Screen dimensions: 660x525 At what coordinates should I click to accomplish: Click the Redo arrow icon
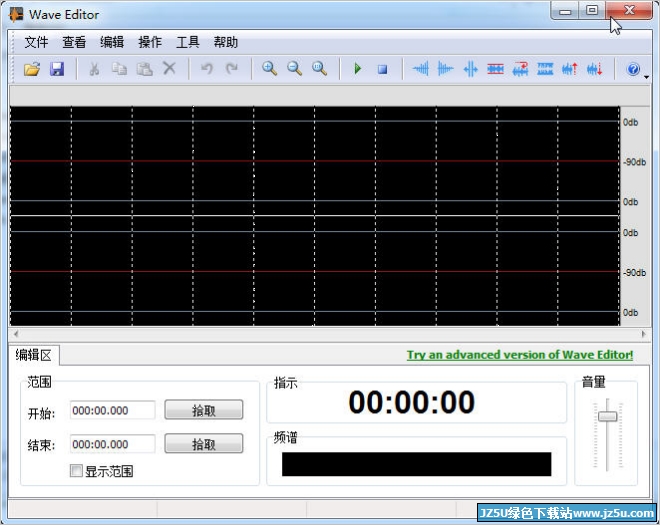[232, 68]
